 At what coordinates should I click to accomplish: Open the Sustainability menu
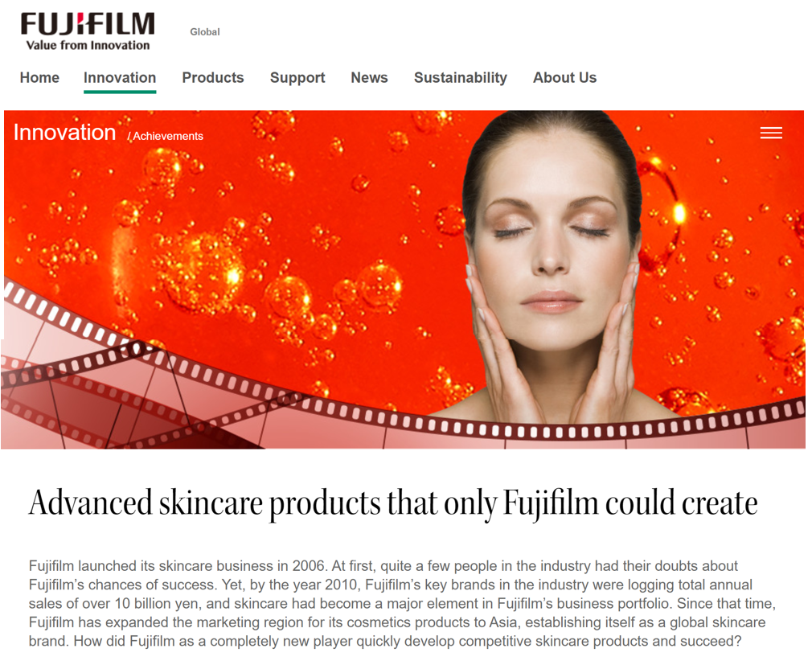pos(461,78)
